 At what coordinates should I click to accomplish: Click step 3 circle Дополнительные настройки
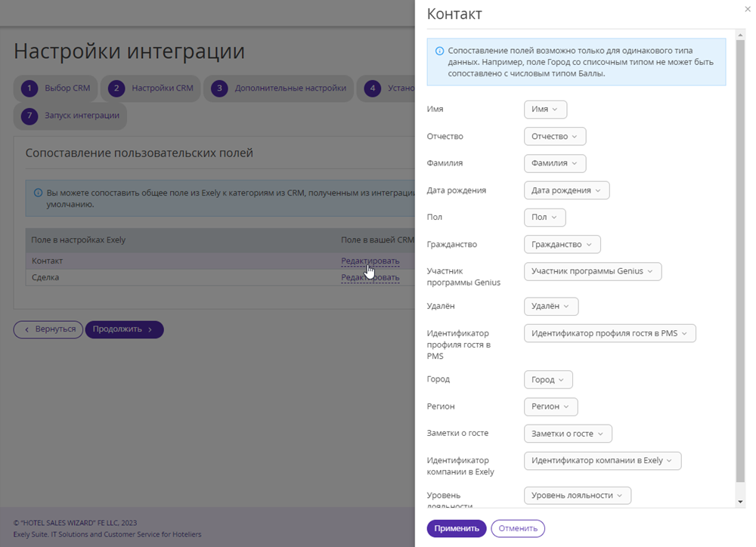point(219,88)
